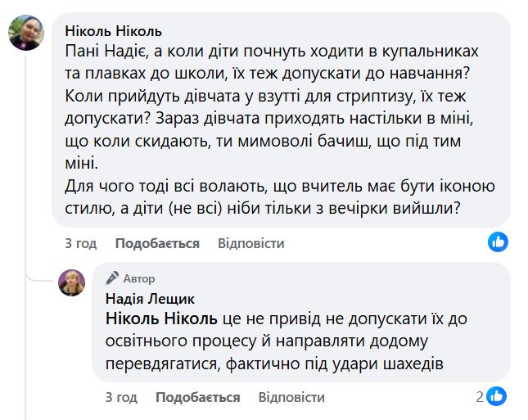Click Відповісти under the first comment
Viewport: 528px width, 420px height.
point(251,243)
